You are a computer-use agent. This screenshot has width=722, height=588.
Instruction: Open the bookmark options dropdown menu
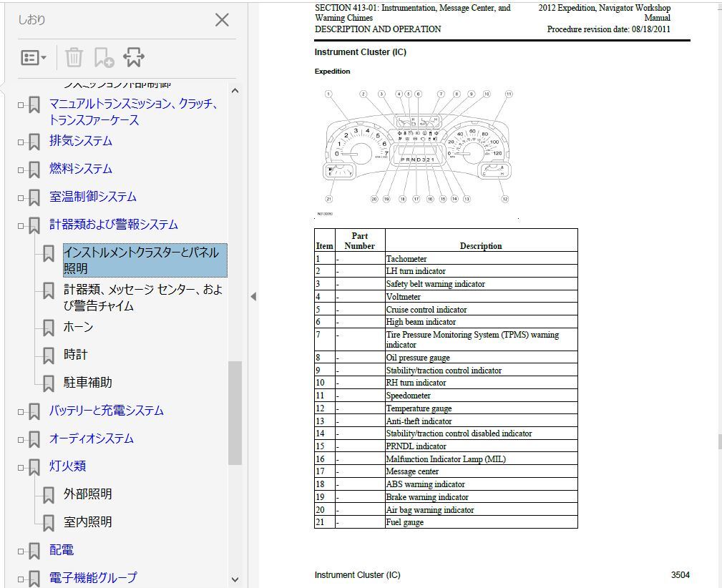(33, 57)
